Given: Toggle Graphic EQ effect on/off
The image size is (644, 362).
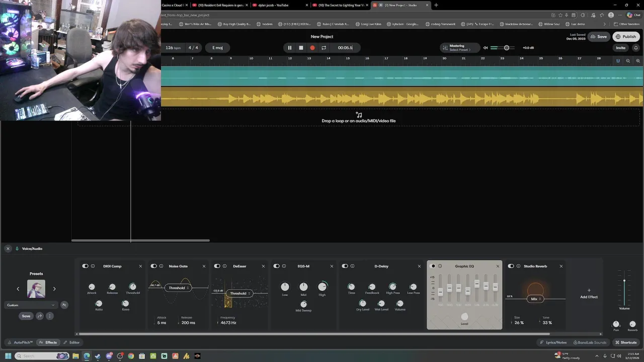Looking at the screenshot, I should (433, 266).
